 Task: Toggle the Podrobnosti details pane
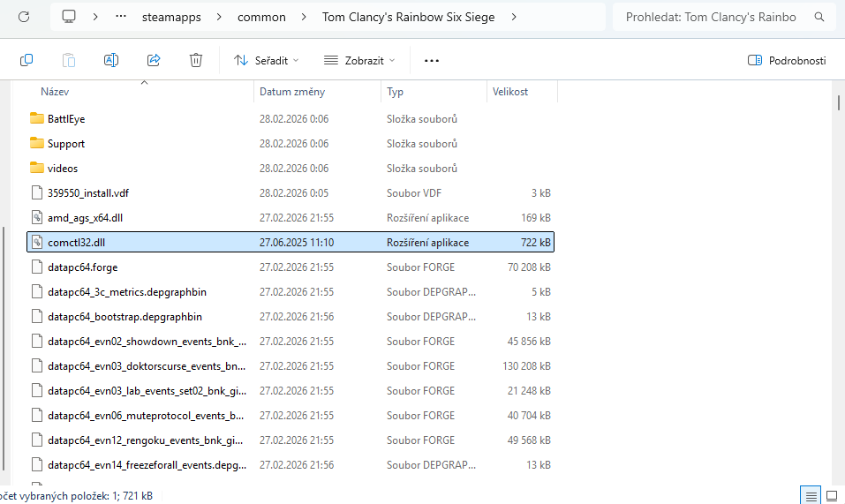(x=787, y=60)
